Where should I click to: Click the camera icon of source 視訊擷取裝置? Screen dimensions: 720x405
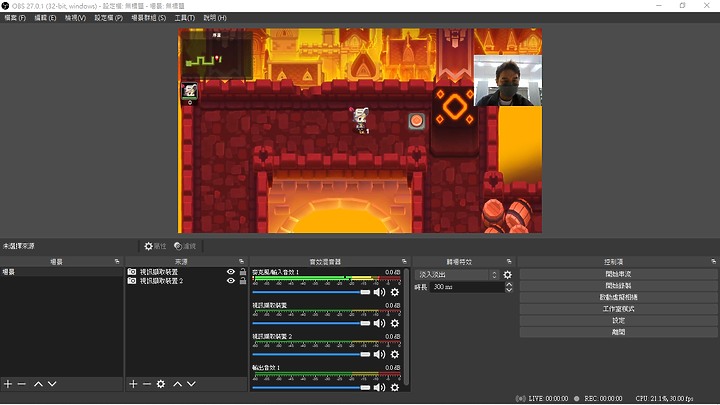(x=132, y=272)
